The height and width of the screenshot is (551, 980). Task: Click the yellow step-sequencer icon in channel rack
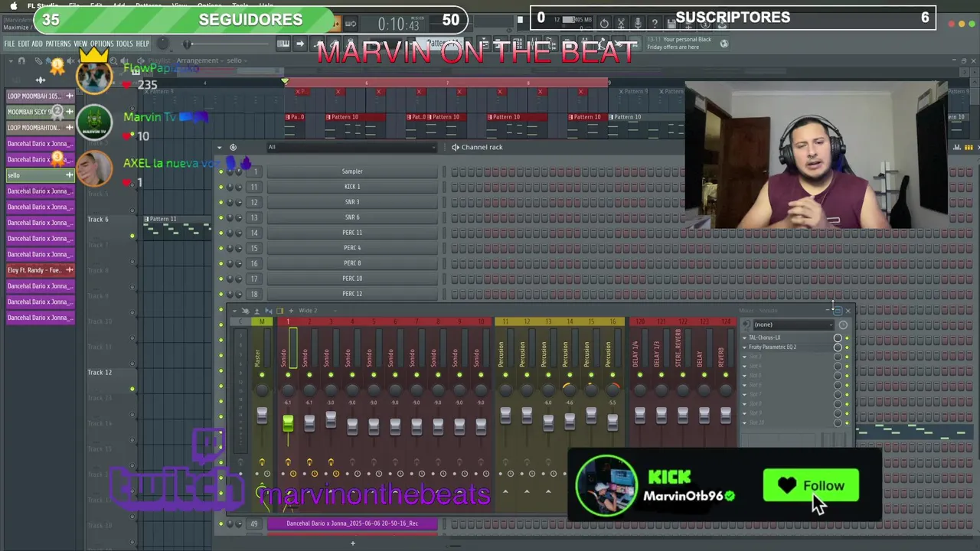[x=969, y=147]
